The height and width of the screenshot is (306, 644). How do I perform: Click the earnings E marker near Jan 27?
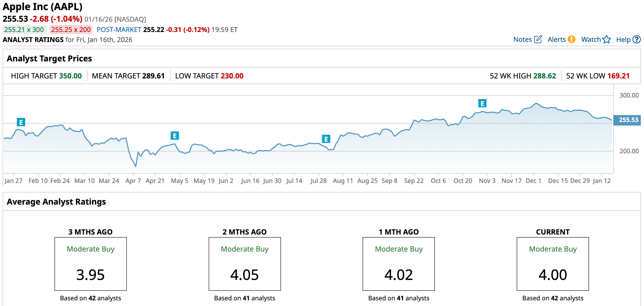21,122
